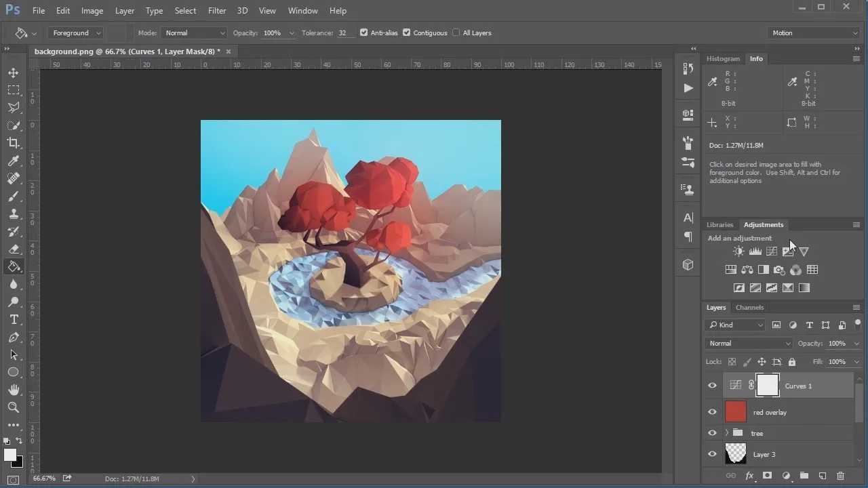Expand the tree layer group
Screen dimensions: 868x488
pyautogui.click(x=727, y=433)
